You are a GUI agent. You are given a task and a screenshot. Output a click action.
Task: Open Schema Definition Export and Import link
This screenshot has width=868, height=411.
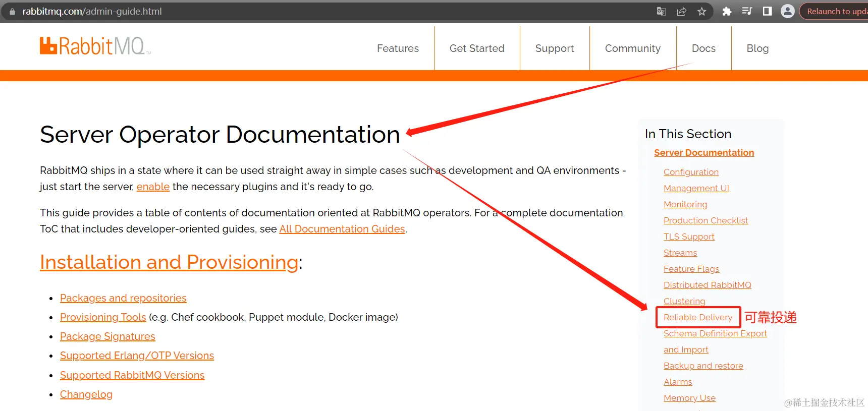[x=715, y=341]
